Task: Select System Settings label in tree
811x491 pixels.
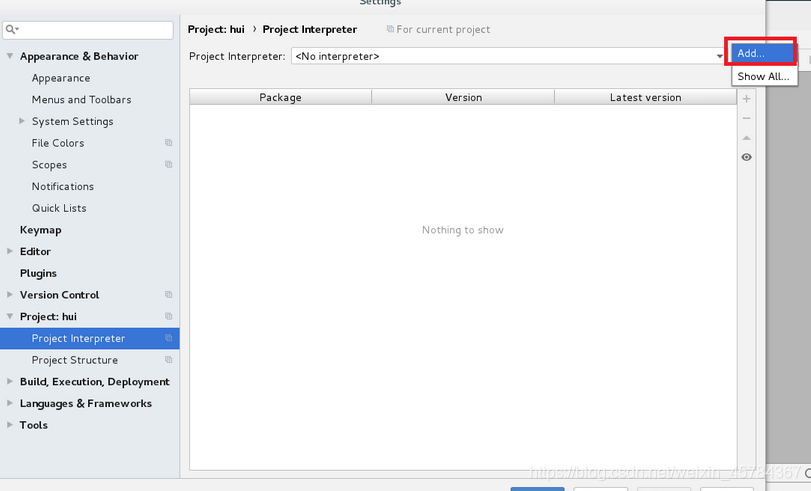Action: 72,121
